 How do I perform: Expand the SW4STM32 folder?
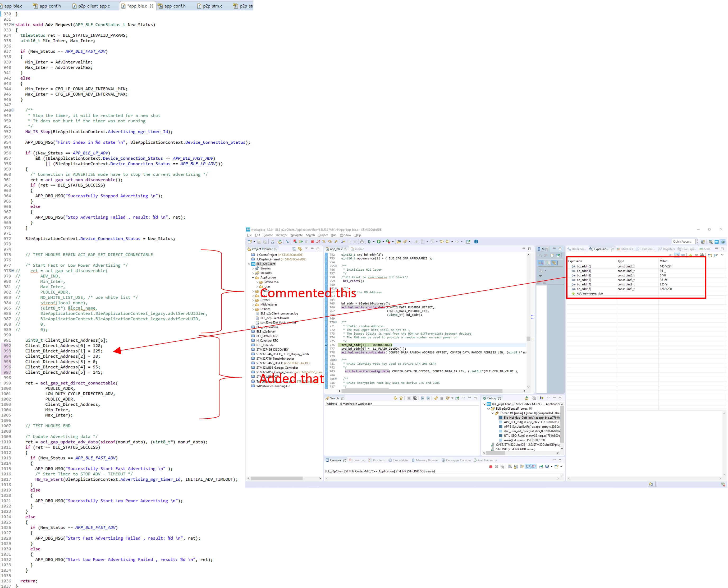pyautogui.click(x=257, y=282)
